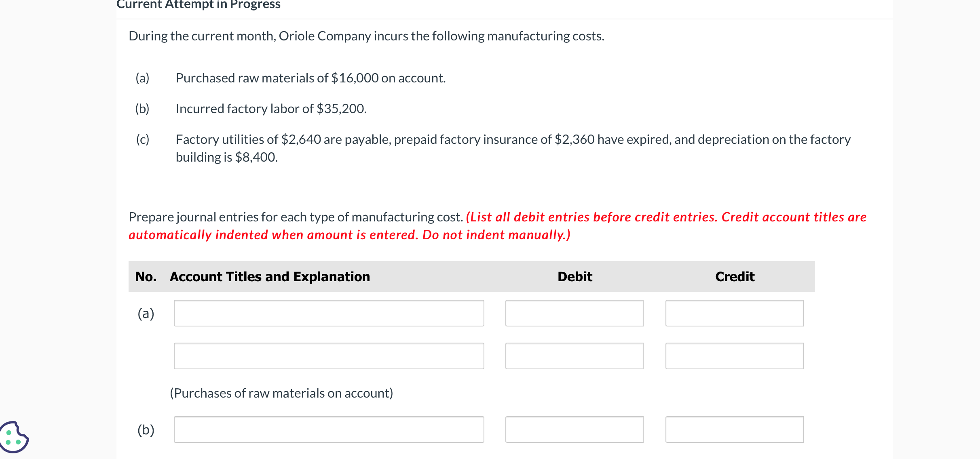Click the Debit amount field in row one of (a)

pyautogui.click(x=574, y=313)
